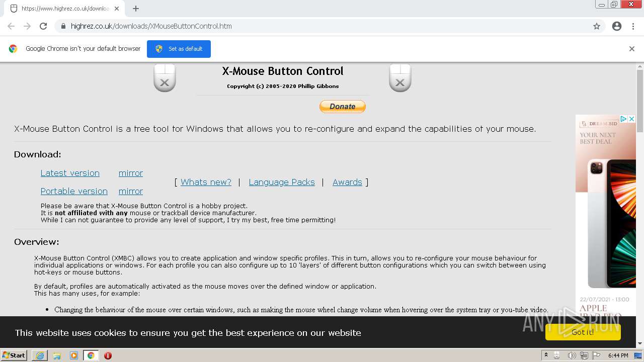This screenshot has height=362, width=644.
Task: Close the highrez.co.uk tab
Action: click(117, 9)
